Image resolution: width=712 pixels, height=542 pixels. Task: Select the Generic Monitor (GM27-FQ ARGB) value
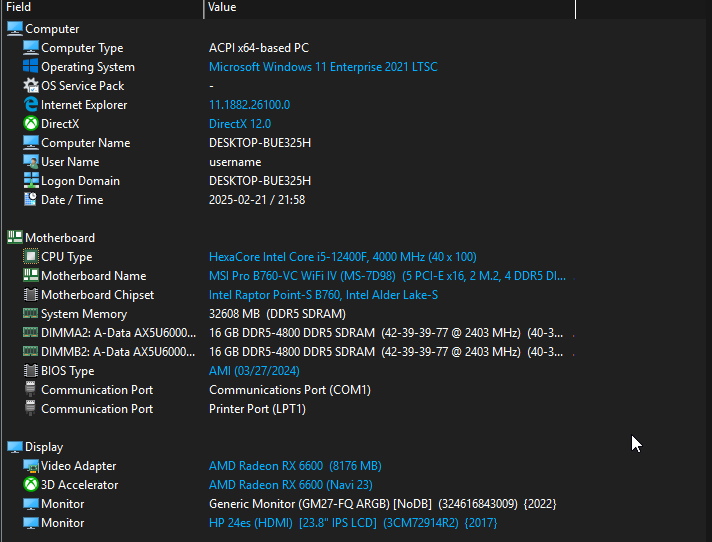tap(382, 504)
